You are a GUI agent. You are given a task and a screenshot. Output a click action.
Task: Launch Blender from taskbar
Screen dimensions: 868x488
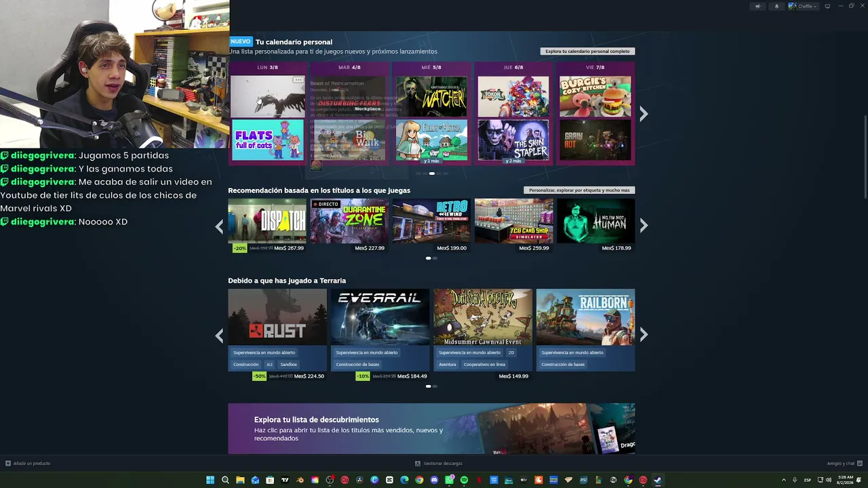click(300, 480)
